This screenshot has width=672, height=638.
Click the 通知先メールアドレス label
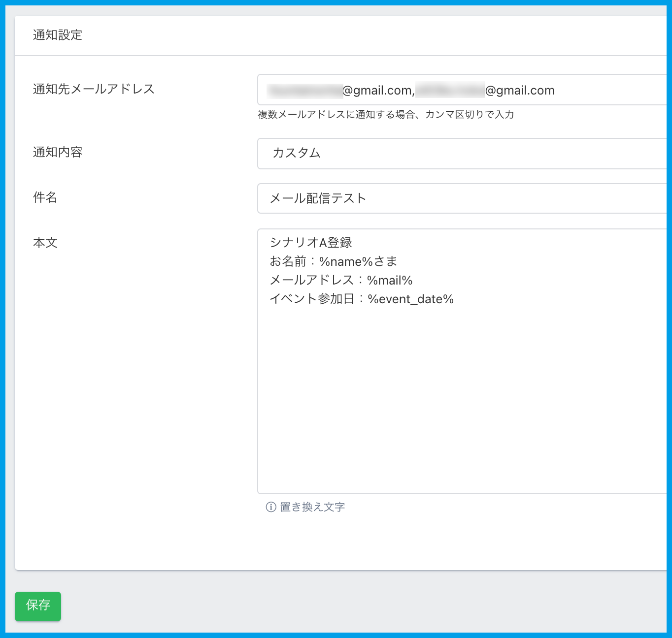pyautogui.click(x=94, y=89)
